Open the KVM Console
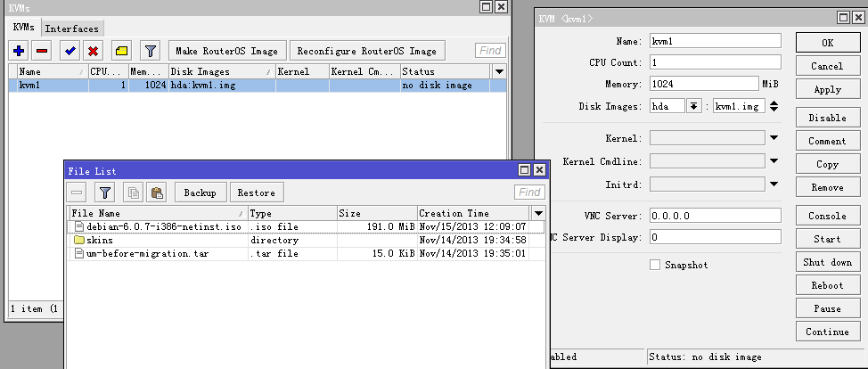Image resolution: width=868 pixels, height=369 pixels. coord(828,216)
